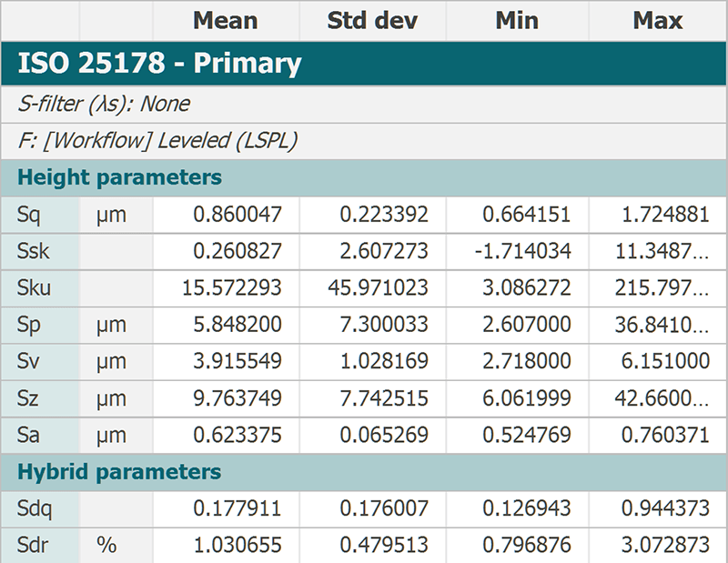
Task: Click the Mean column header
Action: [x=226, y=21]
